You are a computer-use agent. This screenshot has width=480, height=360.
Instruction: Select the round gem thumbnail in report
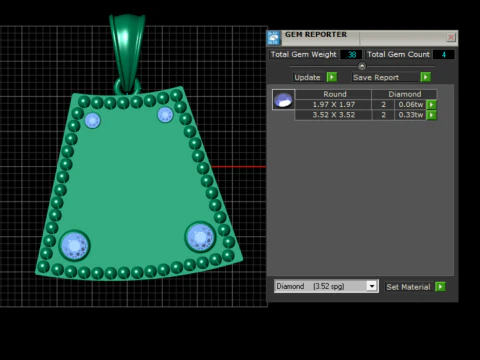(x=283, y=100)
